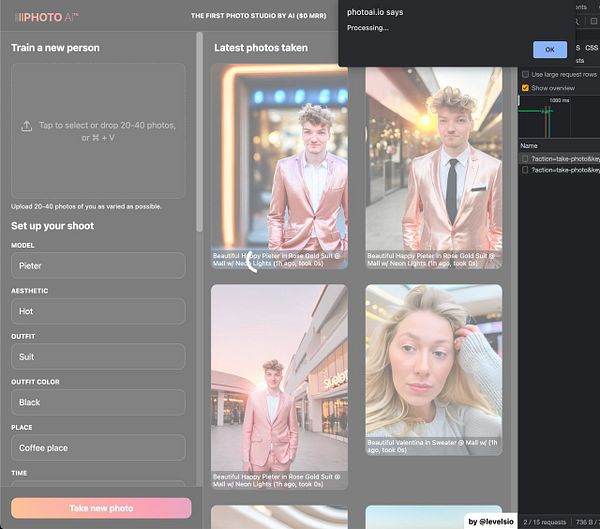Click the Take new photo button
Image resolution: width=600 pixels, height=529 pixels.
coord(101,508)
